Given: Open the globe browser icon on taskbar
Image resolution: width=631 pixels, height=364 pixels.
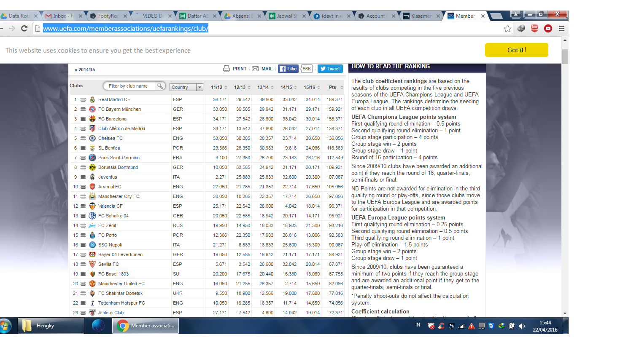Looking at the screenshot, I should click(x=98, y=326).
